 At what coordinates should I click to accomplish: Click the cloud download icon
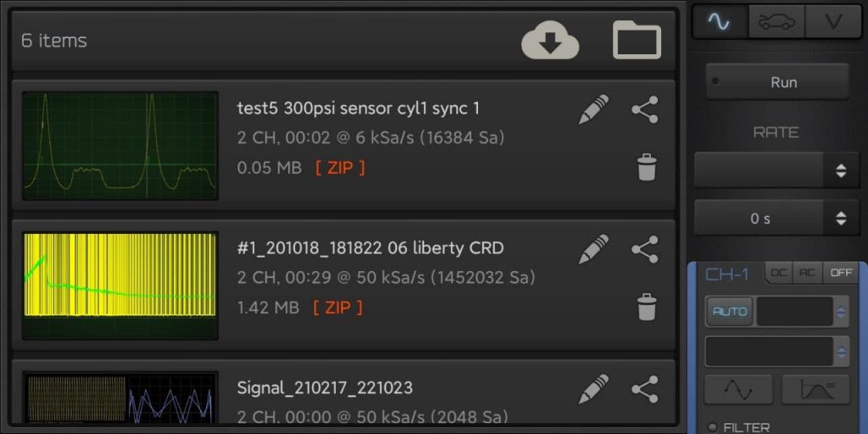[x=549, y=40]
